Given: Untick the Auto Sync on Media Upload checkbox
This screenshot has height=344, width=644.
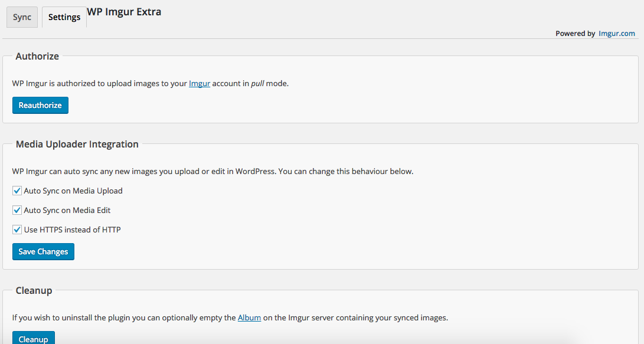Looking at the screenshot, I should click(17, 191).
